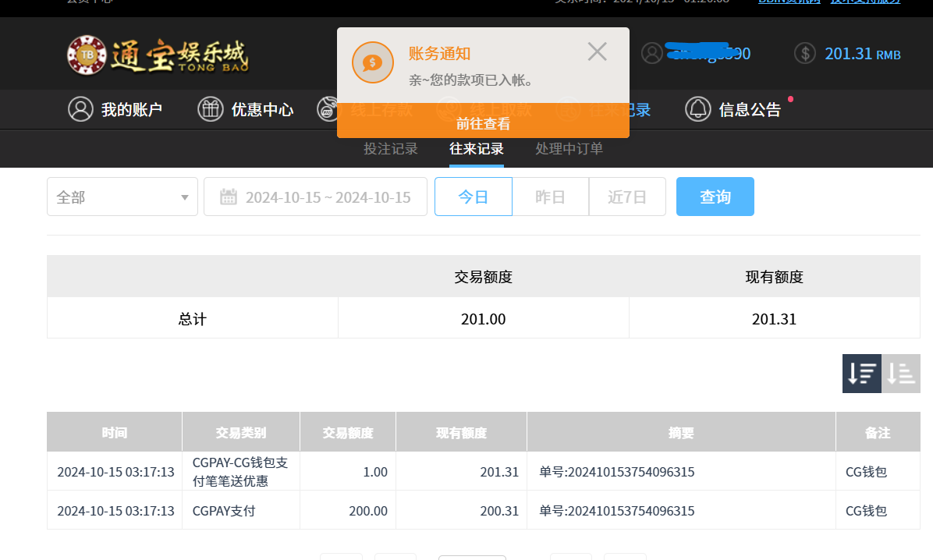Switch to 投注记录 tab

391,149
